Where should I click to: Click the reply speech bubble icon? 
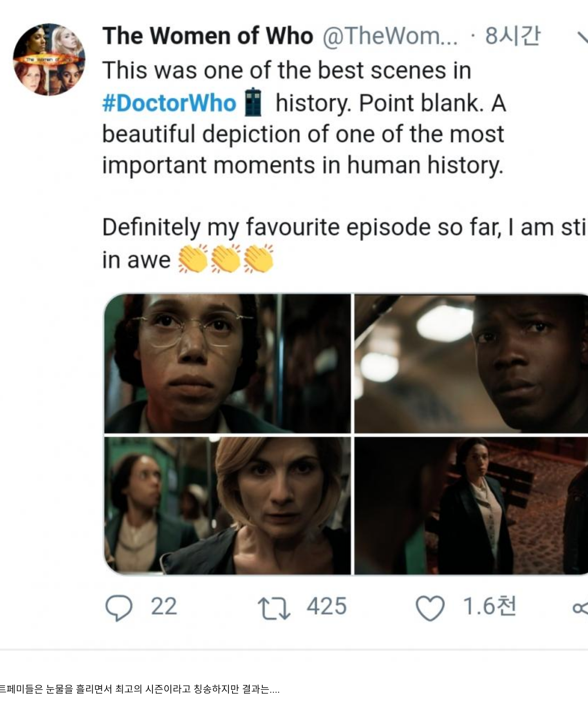118,608
